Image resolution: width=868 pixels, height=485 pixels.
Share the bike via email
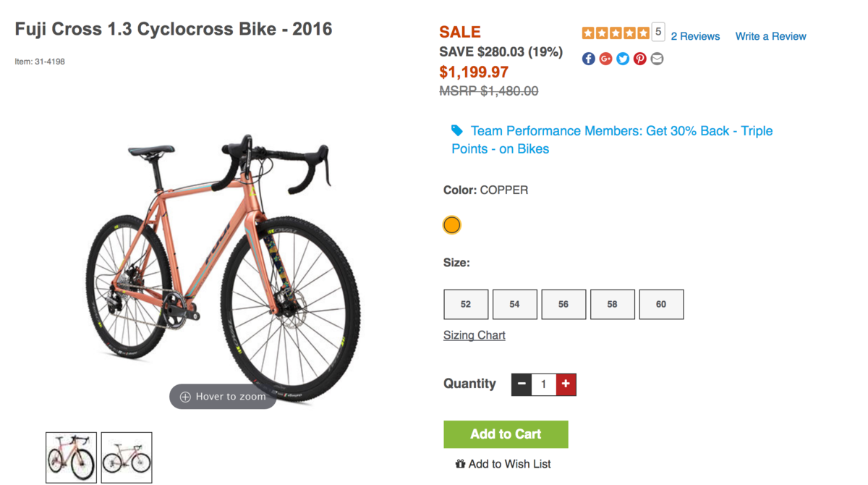(x=657, y=59)
